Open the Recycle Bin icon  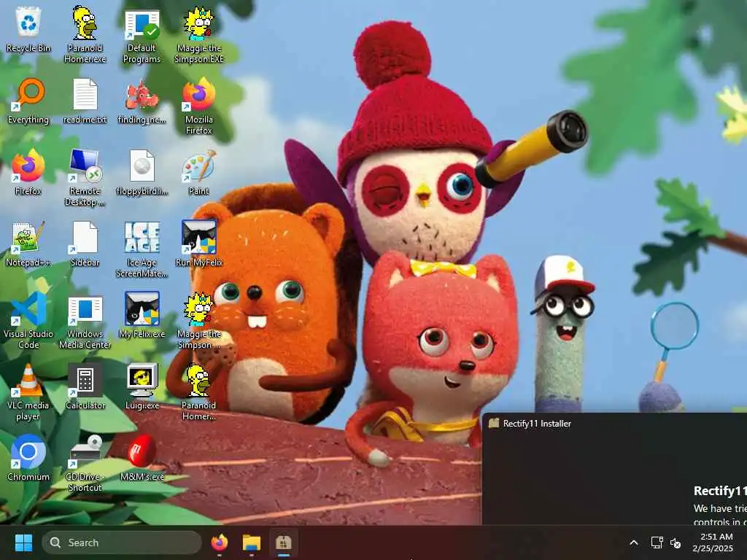(28, 29)
